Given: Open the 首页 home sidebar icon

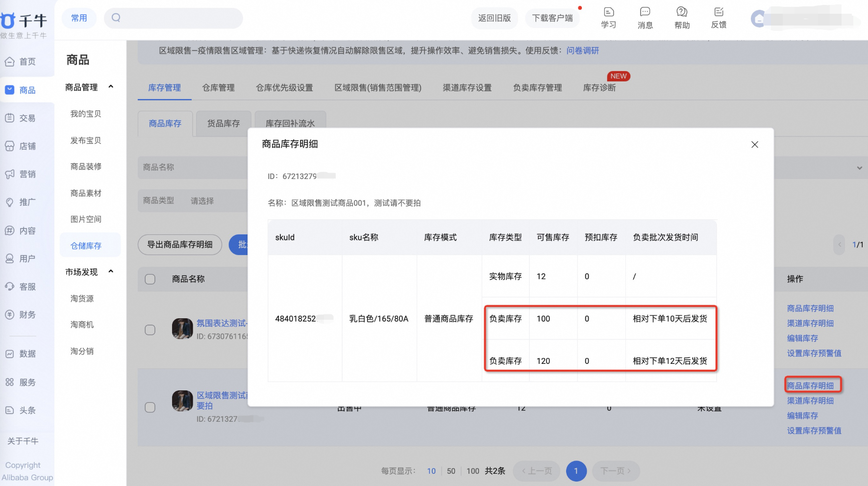Looking at the screenshot, I should point(10,62).
